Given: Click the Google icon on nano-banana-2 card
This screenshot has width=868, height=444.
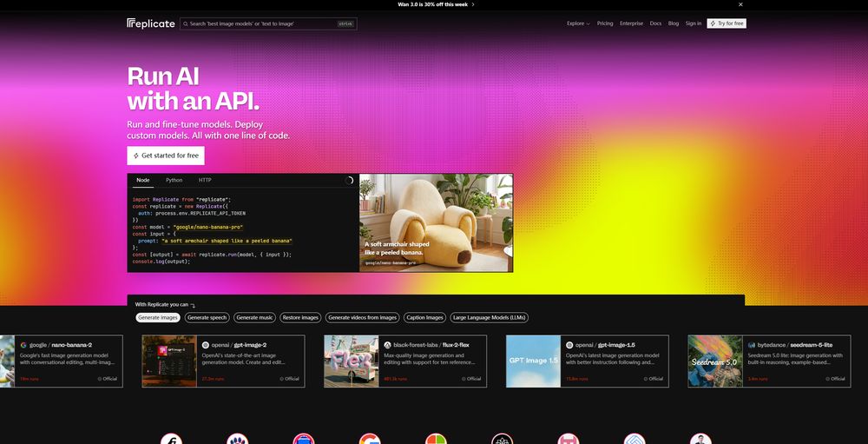Looking at the screenshot, I should (x=23, y=345).
